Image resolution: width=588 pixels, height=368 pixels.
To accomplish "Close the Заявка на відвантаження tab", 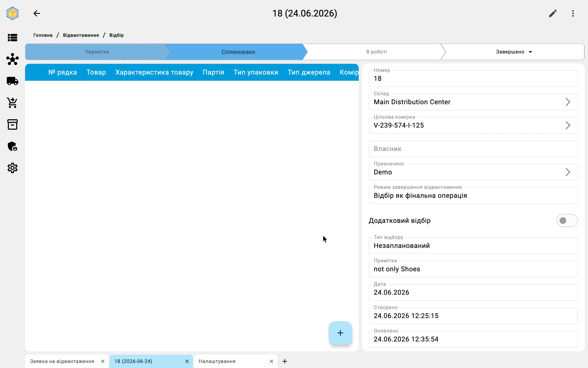I will tap(103, 361).
